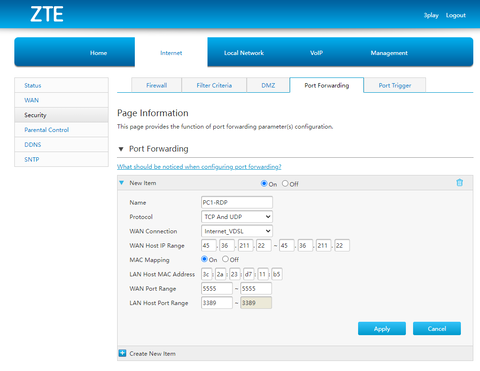Select the Port Forwarding tab
The height and width of the screenshot is (371, 480).
click(327, 85)
